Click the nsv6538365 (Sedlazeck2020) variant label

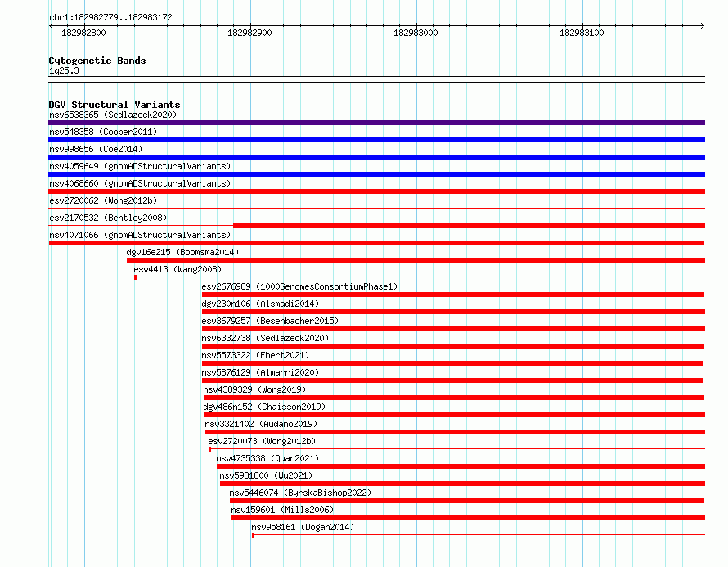coord(113,115)
